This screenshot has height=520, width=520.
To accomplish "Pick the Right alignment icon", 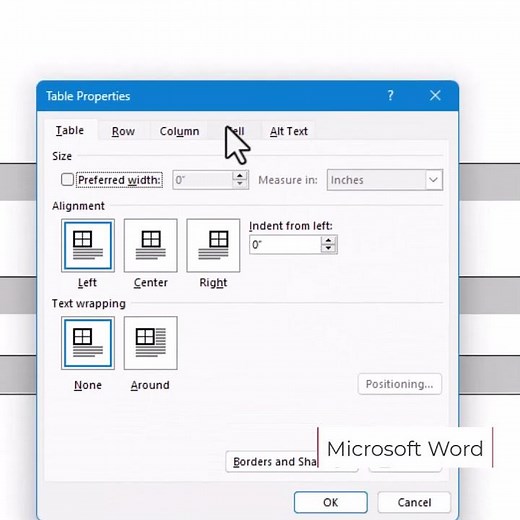I will (x=213, y=245).
